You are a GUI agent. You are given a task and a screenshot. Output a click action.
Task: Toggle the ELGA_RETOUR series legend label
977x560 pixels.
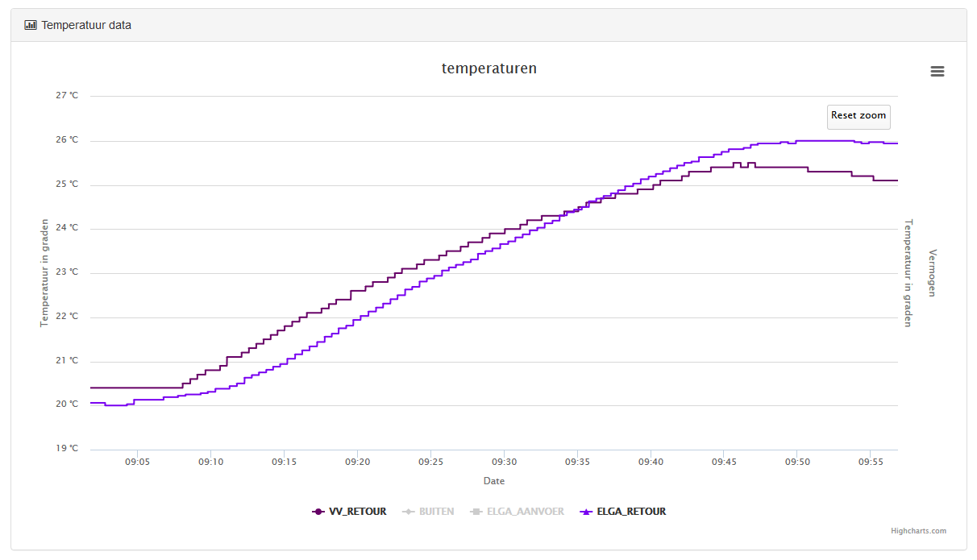click(x=631, y=512)
